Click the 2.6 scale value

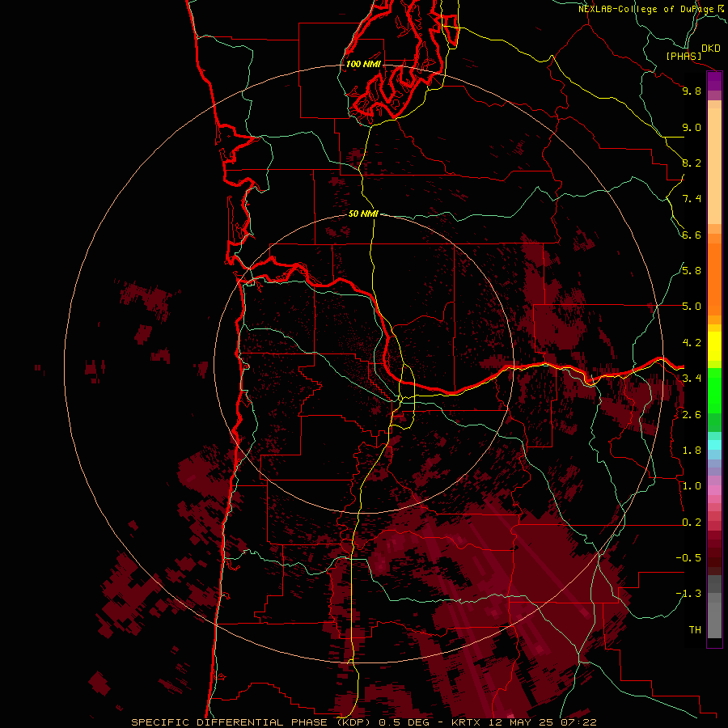(x=692, y=415)
